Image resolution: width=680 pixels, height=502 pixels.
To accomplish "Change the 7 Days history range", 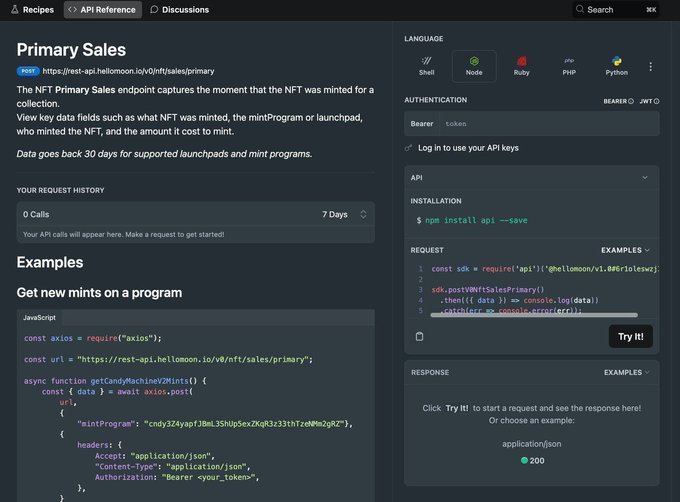I will tap(344, 214).
